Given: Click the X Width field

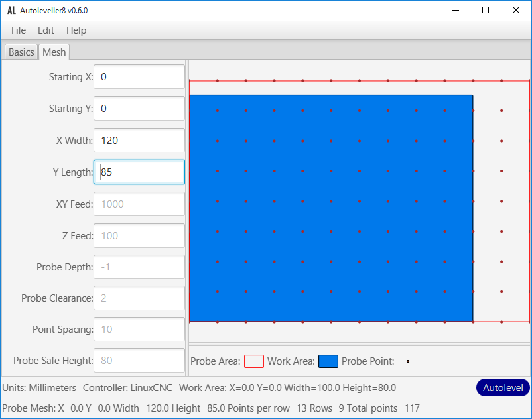Looking at the screenshot, I should [139, 141].
